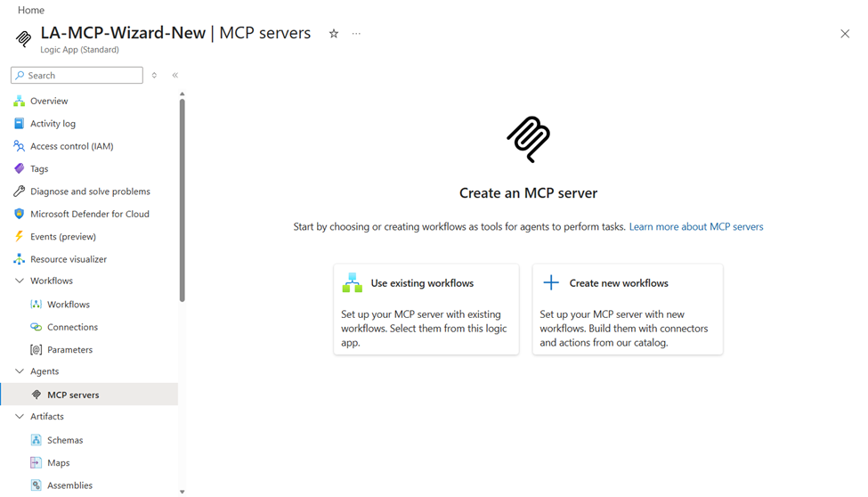Select the Create new workflows card title
This screenshot has width=868, height=497.
point(619,283)
